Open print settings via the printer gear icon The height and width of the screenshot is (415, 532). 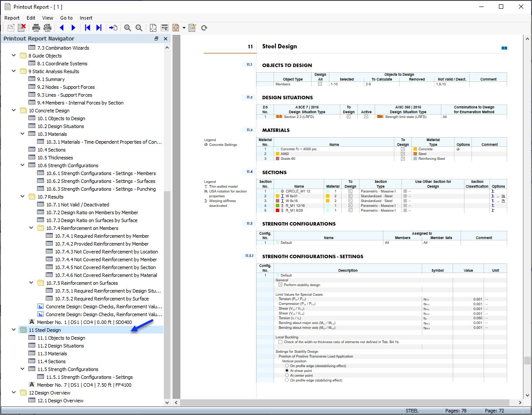pyautogui.click(x=47, y=27)
